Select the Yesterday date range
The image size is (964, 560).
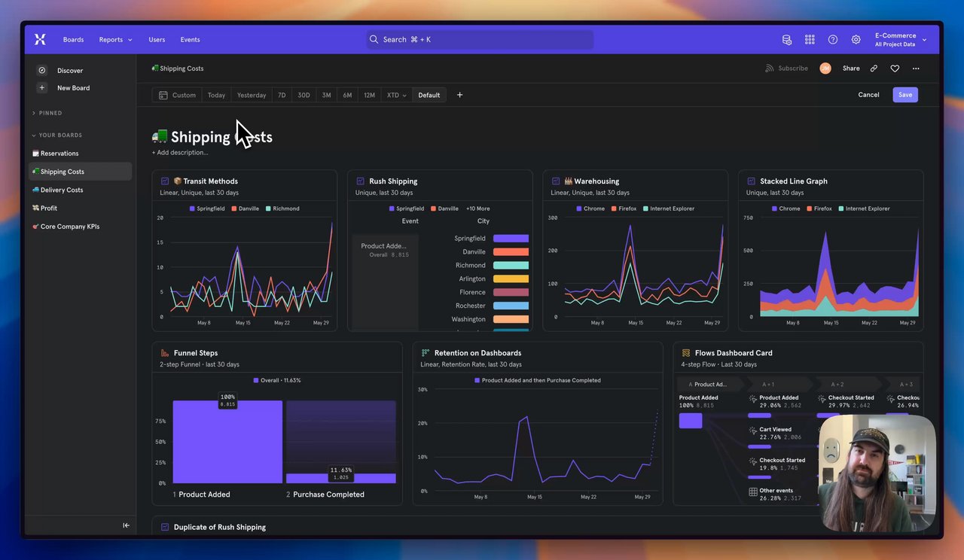pyautogui.click(x=252, y=95)
